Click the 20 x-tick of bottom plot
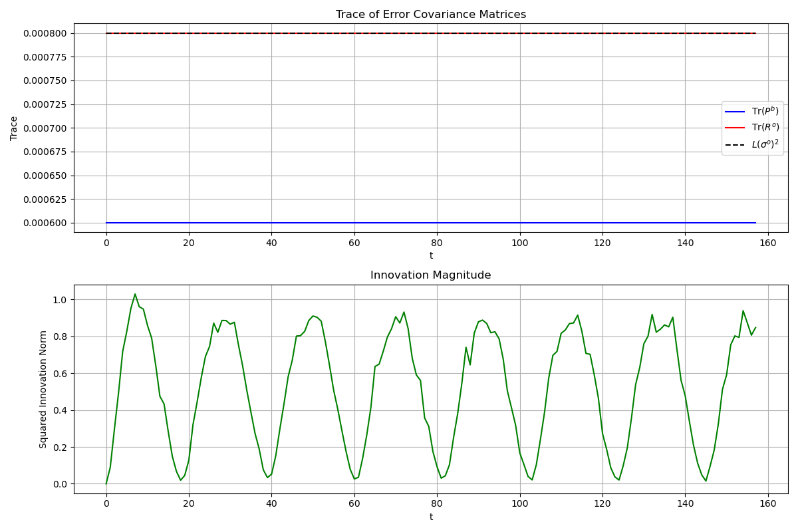 (189, 503)
